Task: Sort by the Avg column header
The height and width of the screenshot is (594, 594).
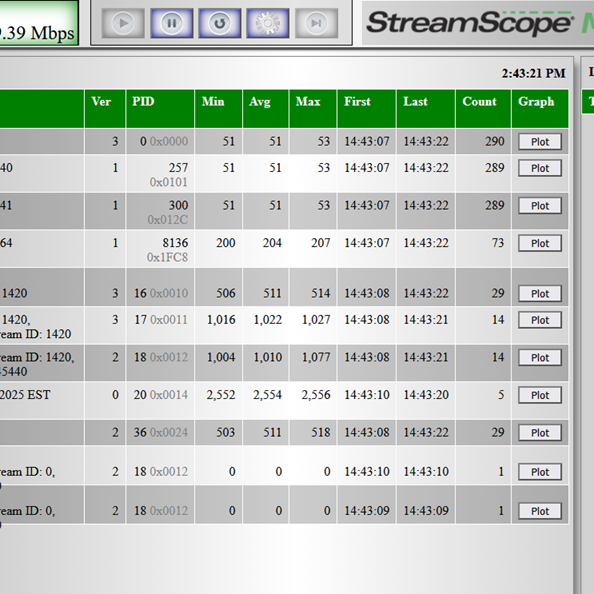Action: click(x=266, y=109)
